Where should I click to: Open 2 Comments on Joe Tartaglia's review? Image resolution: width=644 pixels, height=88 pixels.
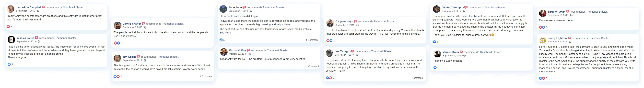click(x=416, y=78)
